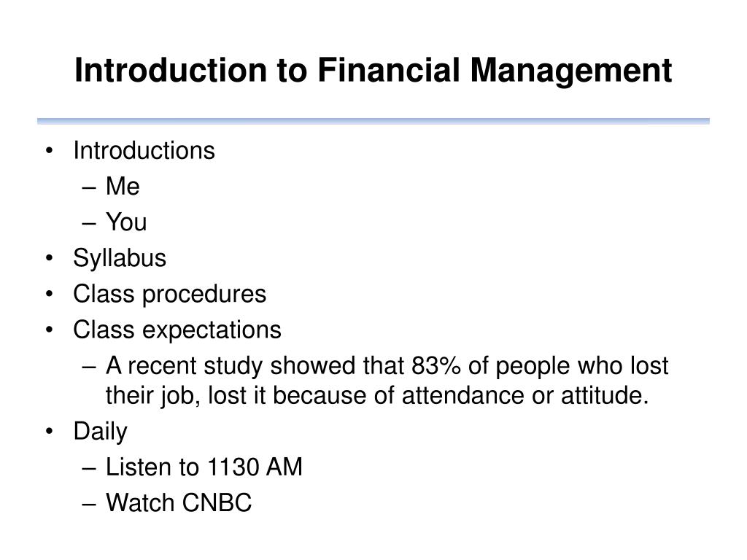Click the slide title Introduction to Financial Management
Screen dimensions: 747x560
point(373,71)
